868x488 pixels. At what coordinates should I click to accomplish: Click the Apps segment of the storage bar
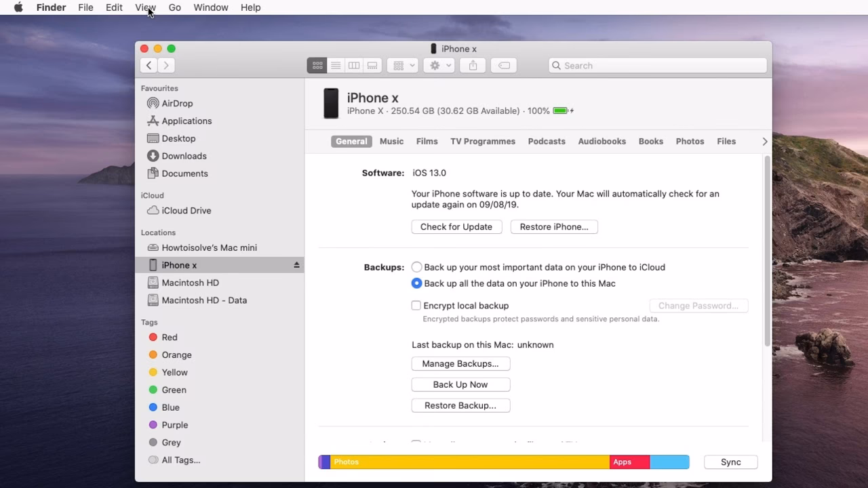click(x=629, y=462)
